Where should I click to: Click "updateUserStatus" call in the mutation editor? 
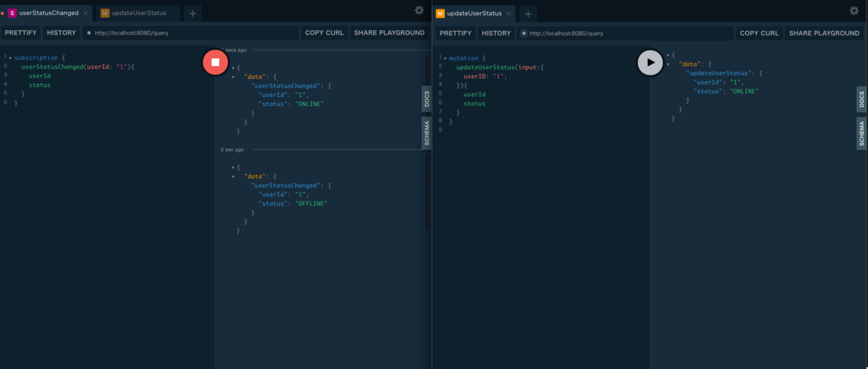click(x=485, y=67)
